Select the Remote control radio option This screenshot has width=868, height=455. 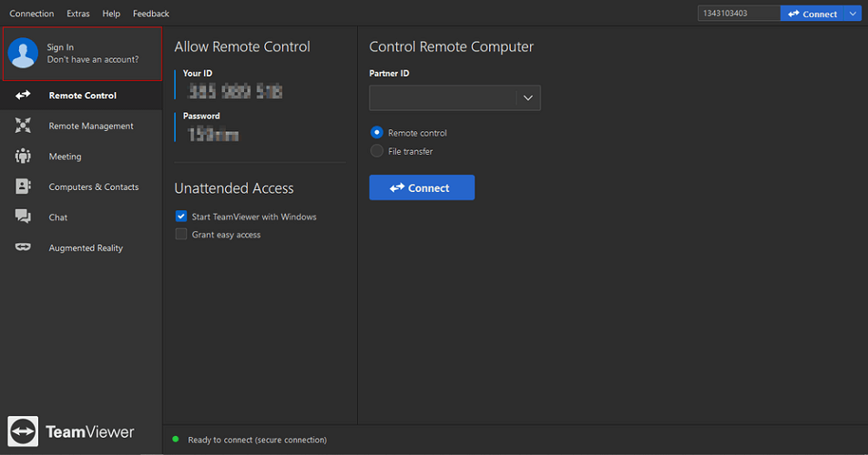(376, 133)
